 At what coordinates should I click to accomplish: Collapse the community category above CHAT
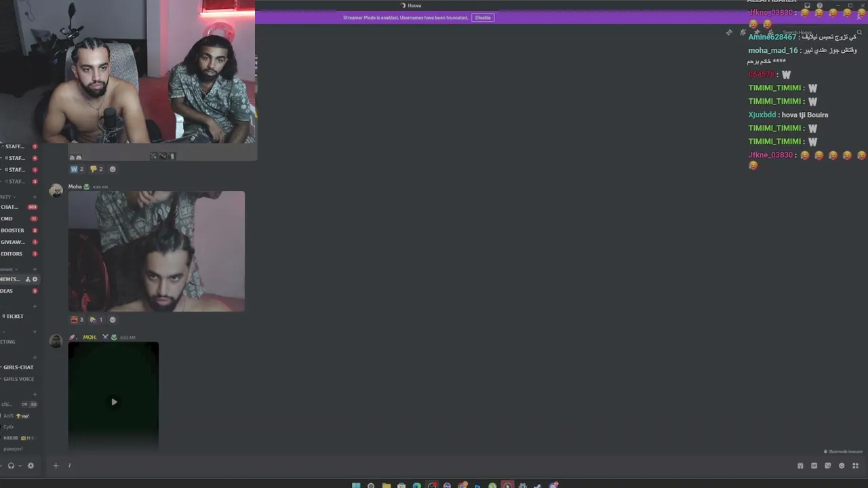pyautogui.click(x=8, y=197)
